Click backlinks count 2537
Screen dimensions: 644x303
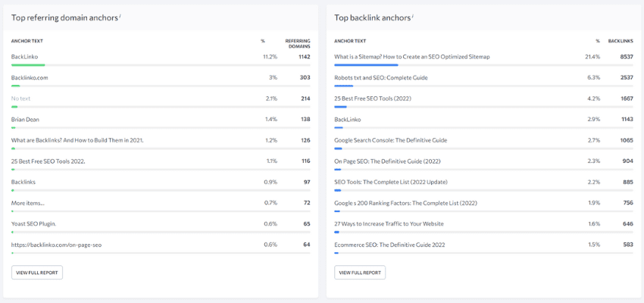point(627,77)
